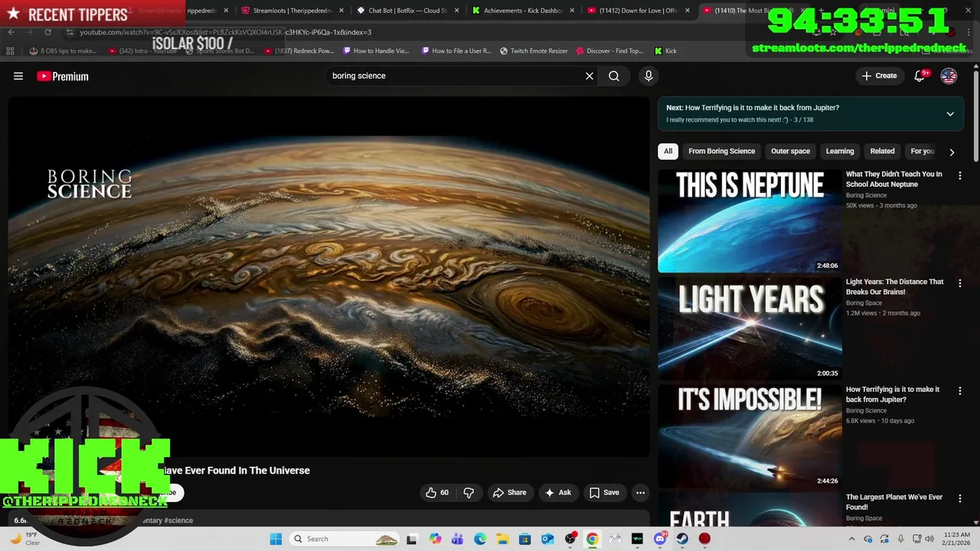Open File Explorer from taskbar
Viewport: 980px width, 551px height.
[502, 539]
